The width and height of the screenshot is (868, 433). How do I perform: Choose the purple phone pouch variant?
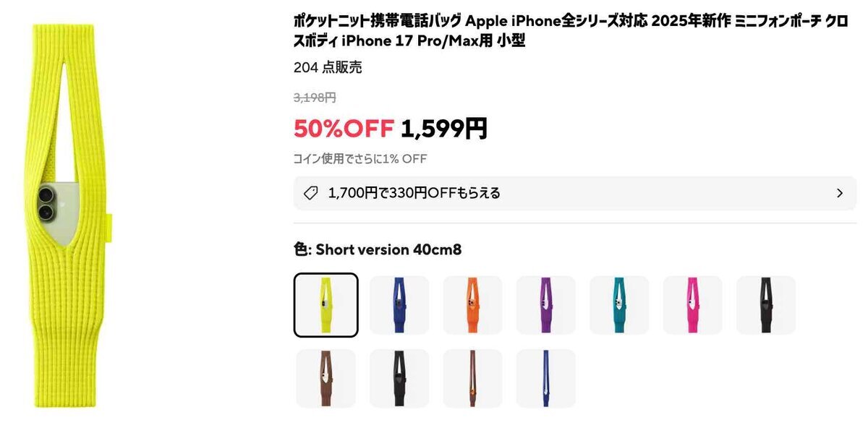tap(548, 304)
